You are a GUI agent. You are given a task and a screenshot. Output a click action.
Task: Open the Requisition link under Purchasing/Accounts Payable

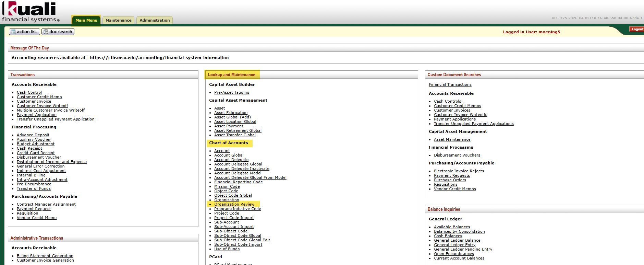click(x=27, y=213)
